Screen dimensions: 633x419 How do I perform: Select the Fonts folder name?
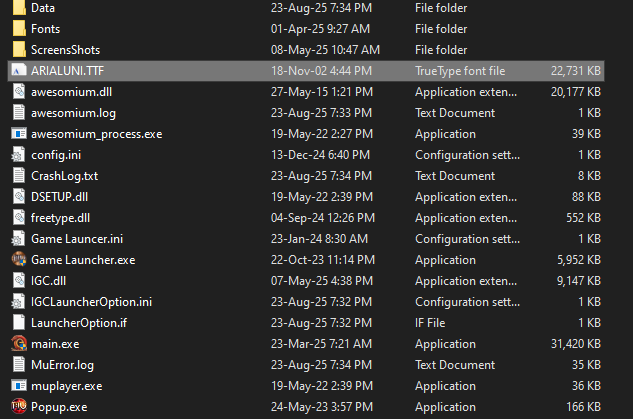point(45,29)
